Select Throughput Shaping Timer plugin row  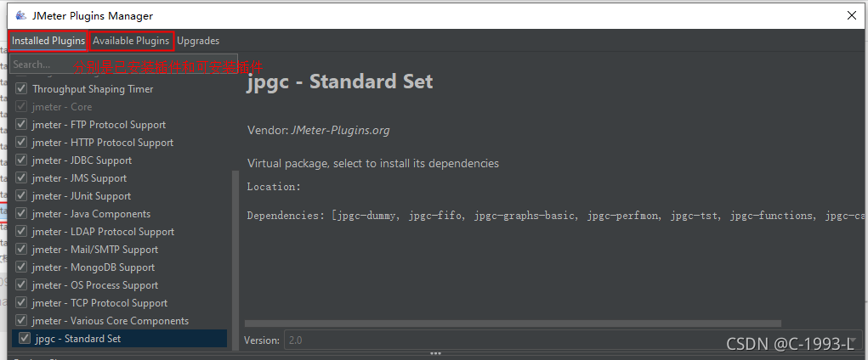pos(119,88)
